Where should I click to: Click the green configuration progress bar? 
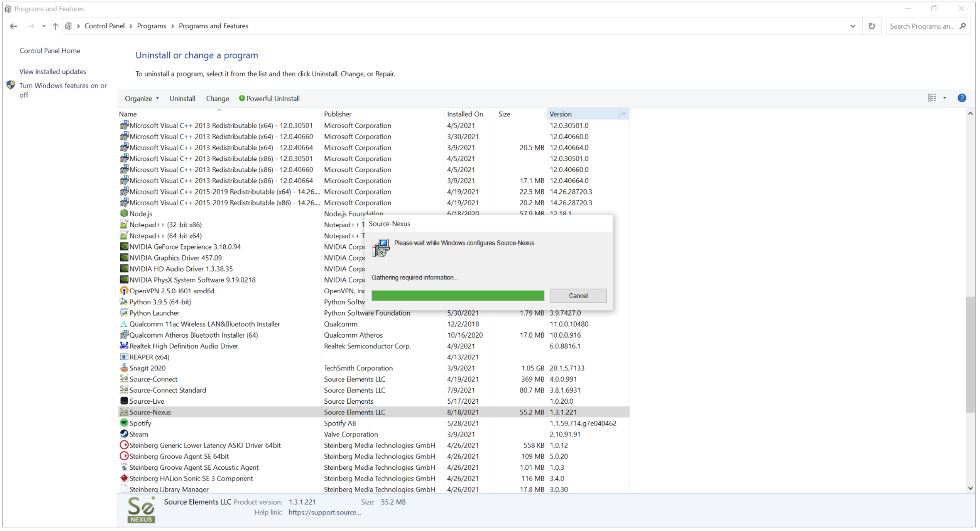(x=458, y=296)
